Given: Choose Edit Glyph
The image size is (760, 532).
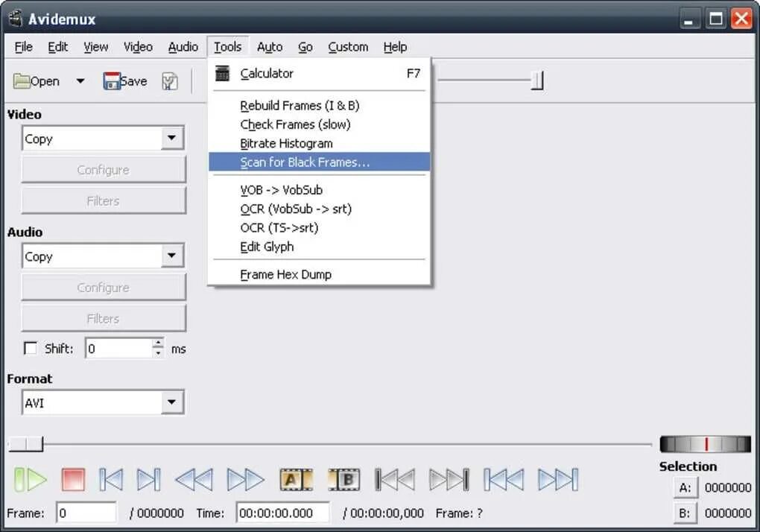Looking at the screenshot, I should [x=320, y=247].
